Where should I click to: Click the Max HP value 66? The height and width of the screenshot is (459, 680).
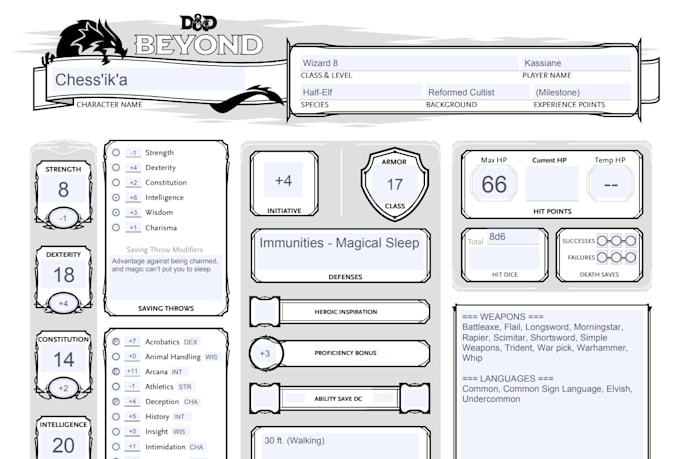[494, 184]
